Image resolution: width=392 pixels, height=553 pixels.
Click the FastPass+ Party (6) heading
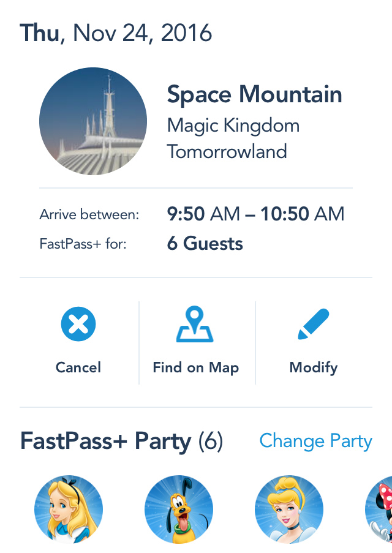point(121,442)
